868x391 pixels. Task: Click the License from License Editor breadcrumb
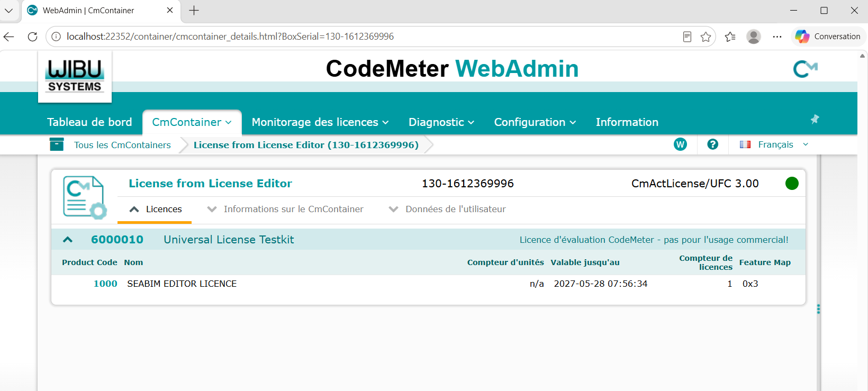(306, 145)
